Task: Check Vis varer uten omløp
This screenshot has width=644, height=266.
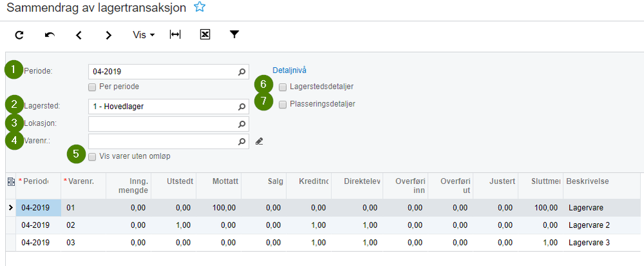Action: 92,157
